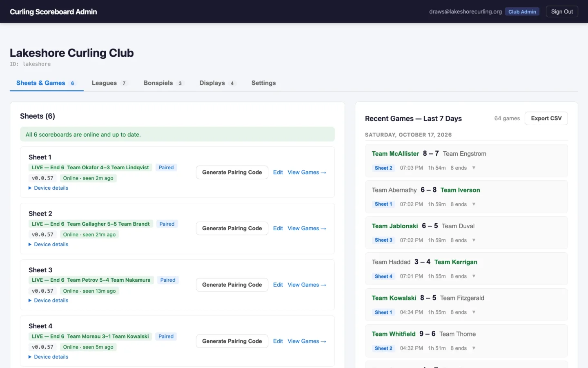
Task: Edit Sheet 1
Action: pos(278,173)
